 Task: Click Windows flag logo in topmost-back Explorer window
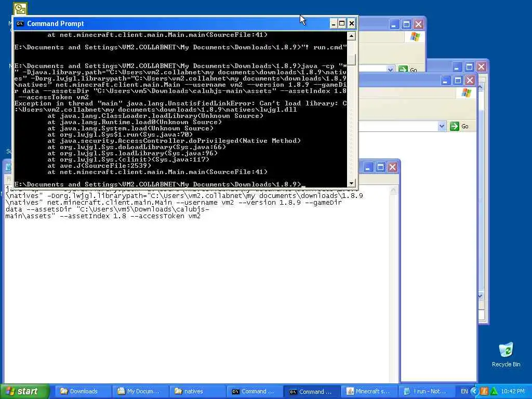(x=415, y=36)
